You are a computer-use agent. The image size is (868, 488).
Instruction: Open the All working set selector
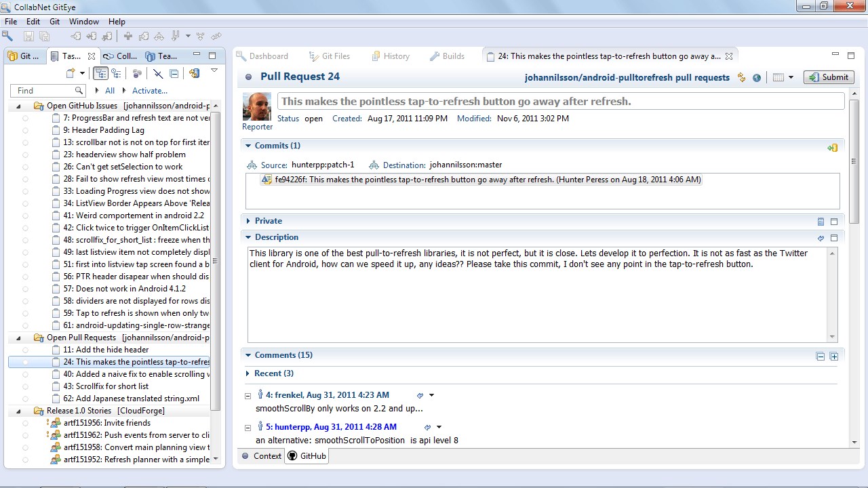[109, 90]
